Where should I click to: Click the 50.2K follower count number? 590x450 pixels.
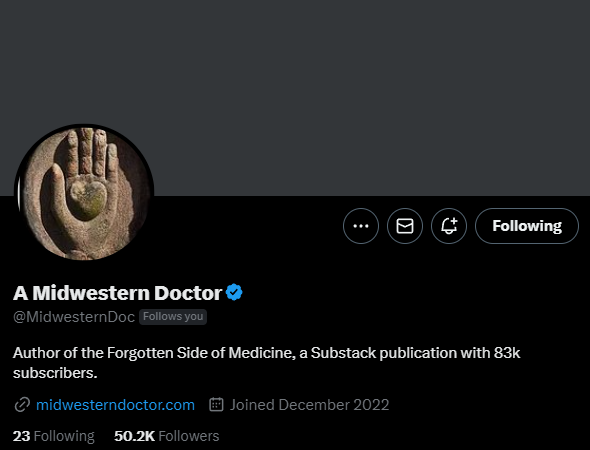(x=134, y=436)
